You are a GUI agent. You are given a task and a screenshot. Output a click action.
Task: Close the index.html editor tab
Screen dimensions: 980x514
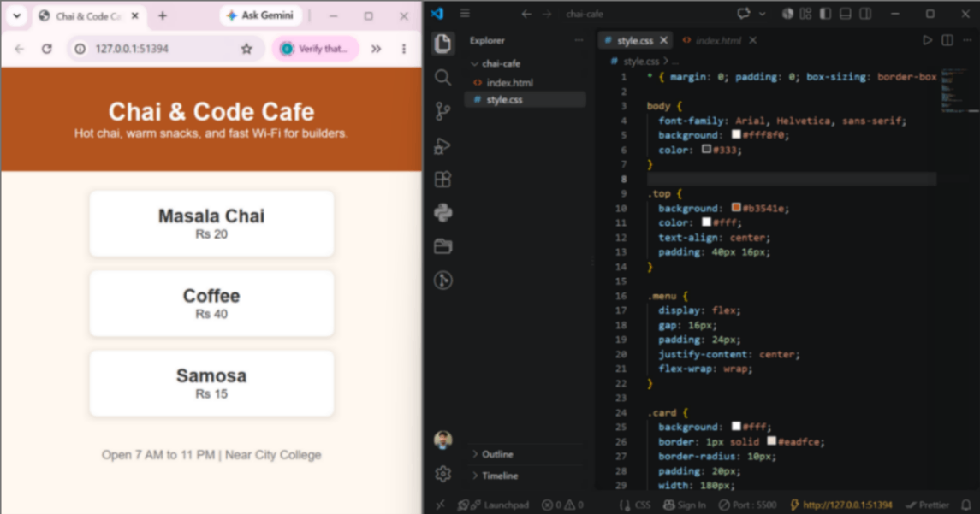753,40
